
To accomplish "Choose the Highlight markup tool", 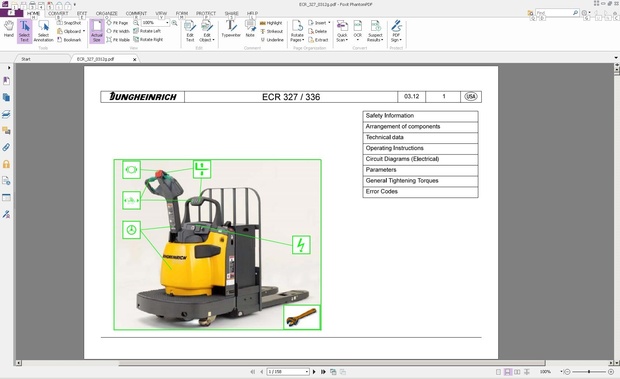I will pyautogui.click(x=271, y=23).
